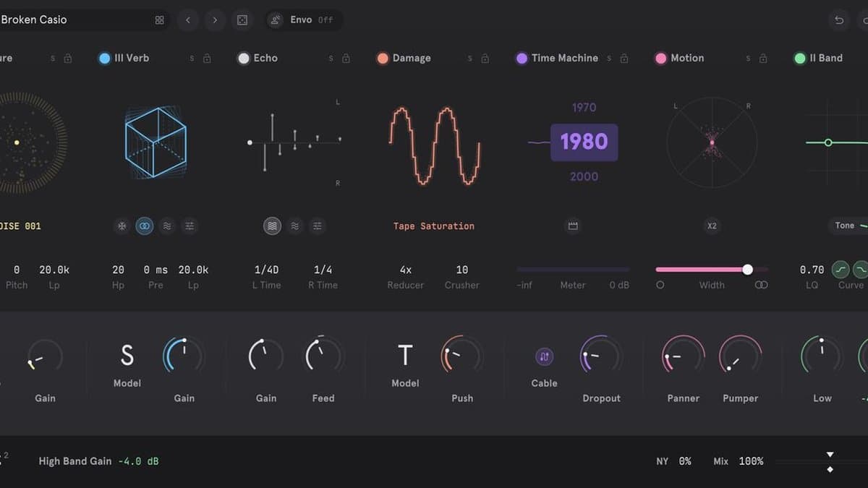Lock the Echo module
The image size is (868, 488).
346,59
